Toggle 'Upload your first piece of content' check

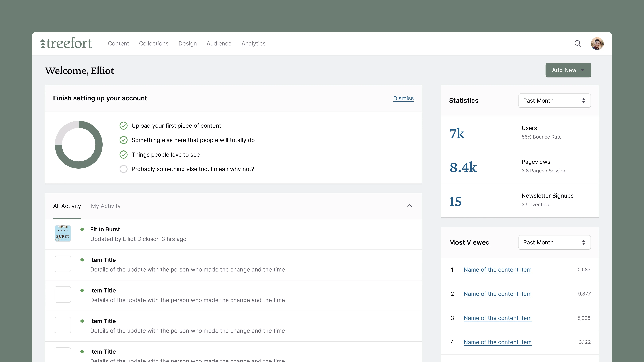123,126
